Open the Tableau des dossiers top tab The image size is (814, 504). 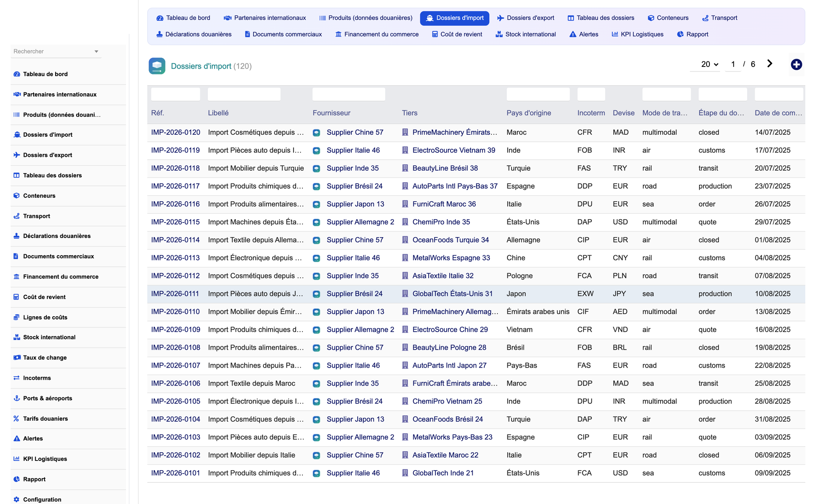[x=601, y=18]
